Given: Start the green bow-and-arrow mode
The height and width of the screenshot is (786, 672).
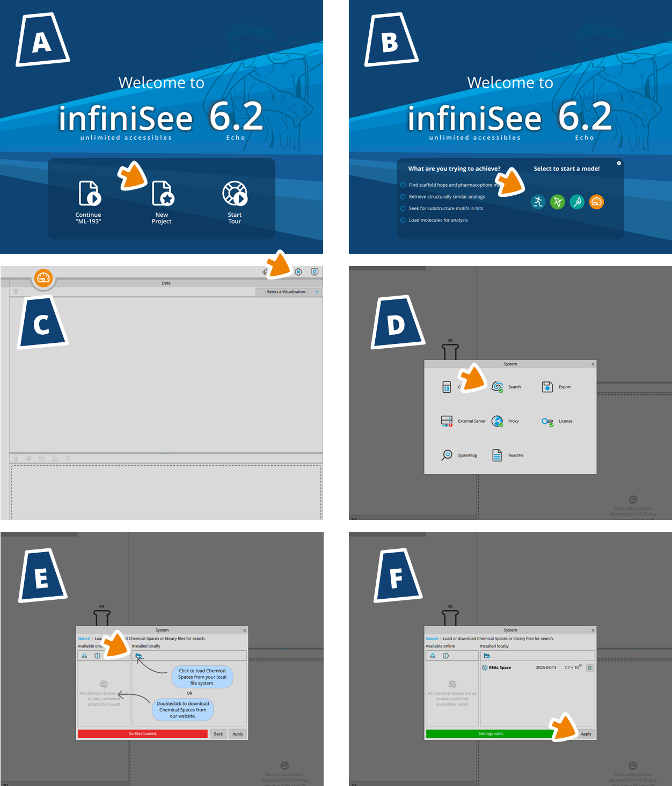Looking at the screenshot, I should (558, 202).
